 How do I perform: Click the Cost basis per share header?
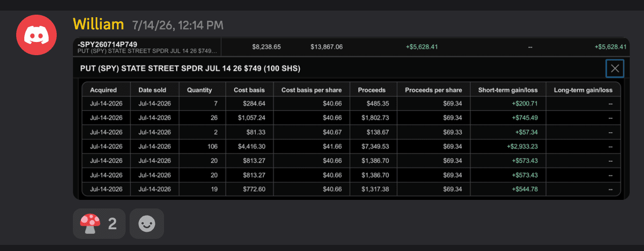[x=311, y=90]
